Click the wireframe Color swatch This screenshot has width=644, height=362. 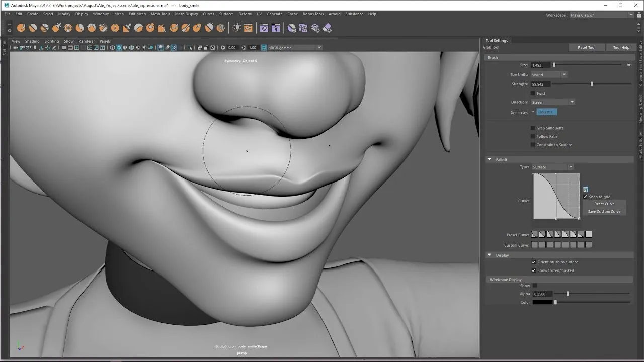[543, 302]
